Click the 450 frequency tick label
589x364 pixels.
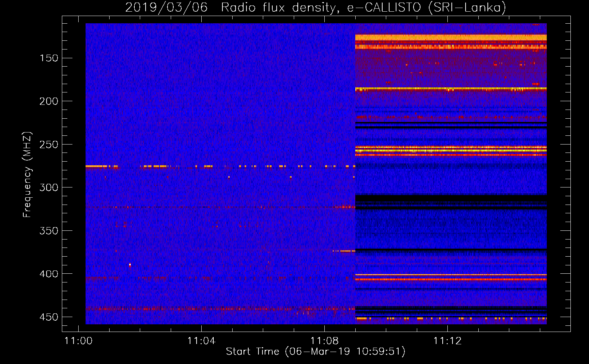pos(49,317)
